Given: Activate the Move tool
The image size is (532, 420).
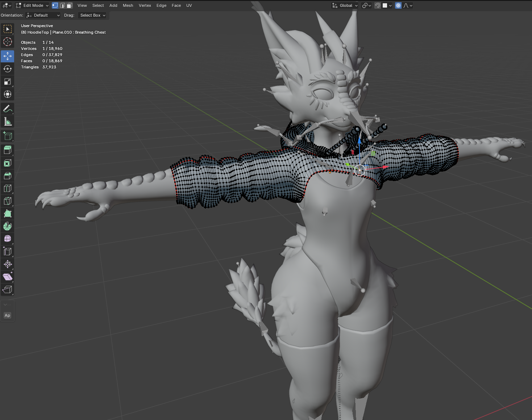Looking at the screenshot, I should point(8,56).
